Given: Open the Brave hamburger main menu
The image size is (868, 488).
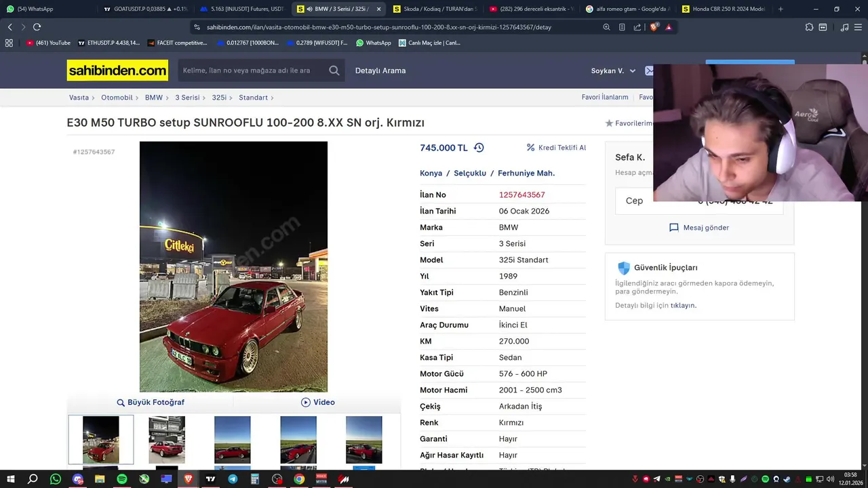Looking at the screenshot, I should [858, 27].
